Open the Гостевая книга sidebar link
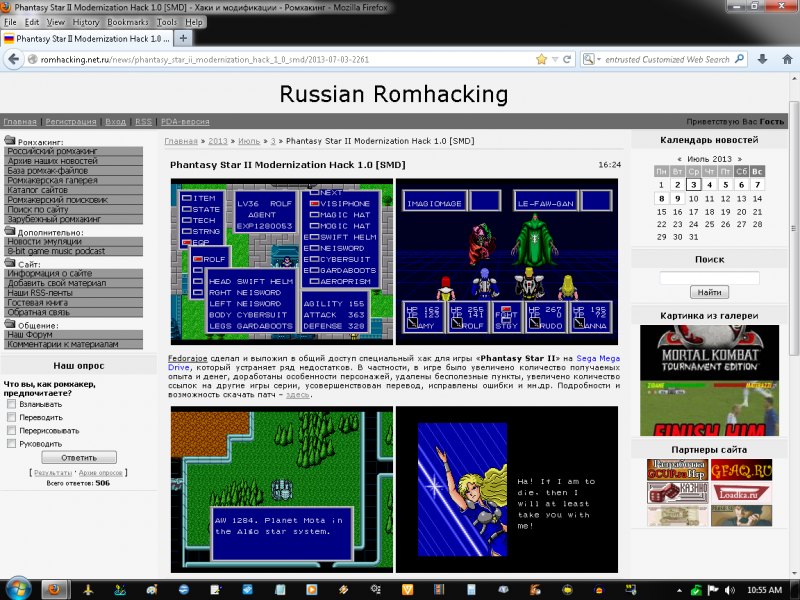This screenshot has width=800, height=600. pos(73,303)
